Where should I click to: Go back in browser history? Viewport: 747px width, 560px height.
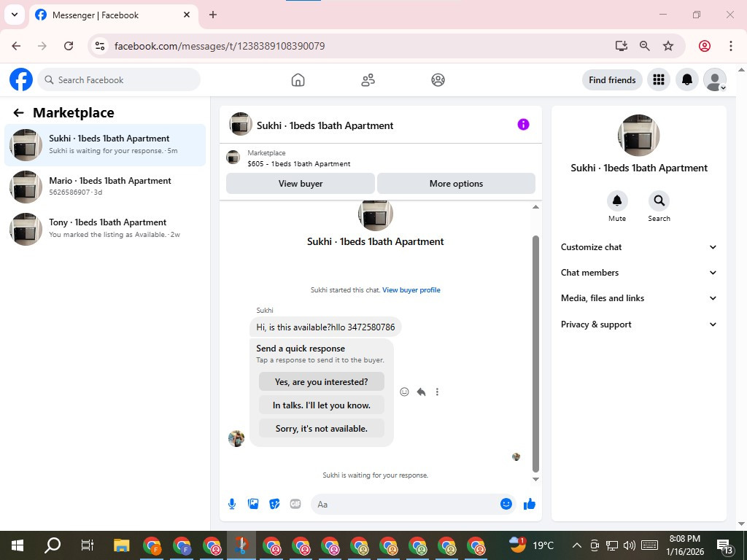coord(16,46)
